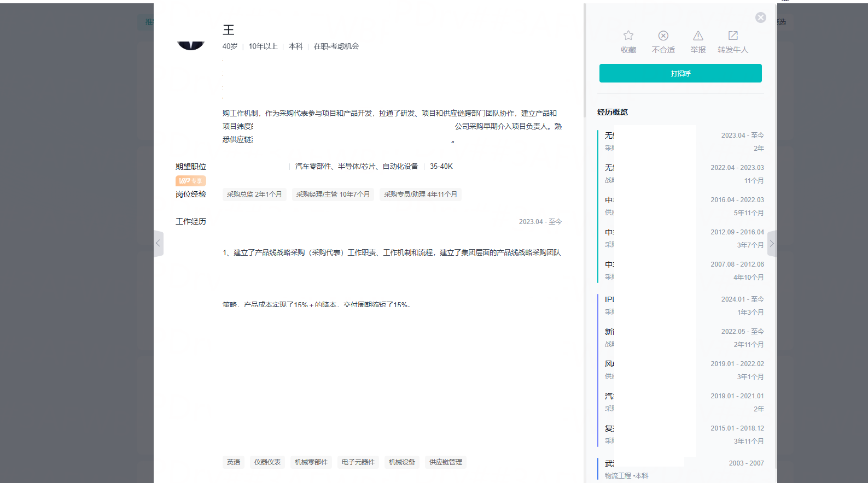Select the 采购经理/主管 10年7个月 tag
This screenshot has width=868, height=483.
tap(333, 195)
